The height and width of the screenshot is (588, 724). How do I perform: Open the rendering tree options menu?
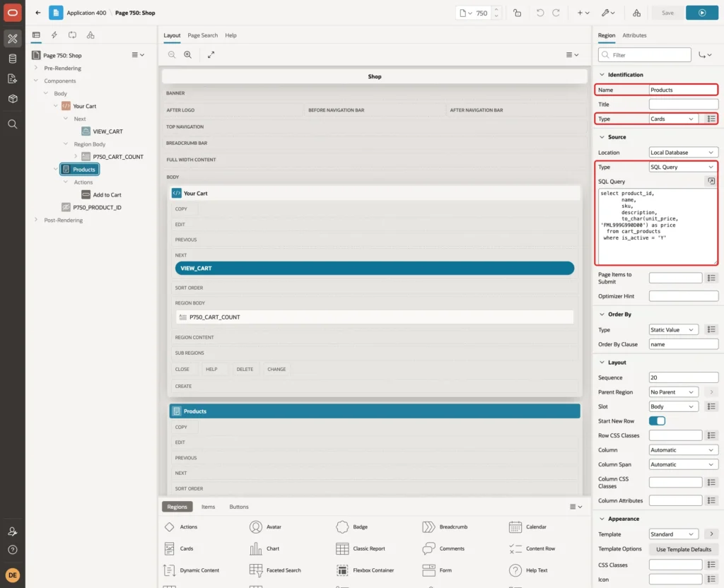138,55
